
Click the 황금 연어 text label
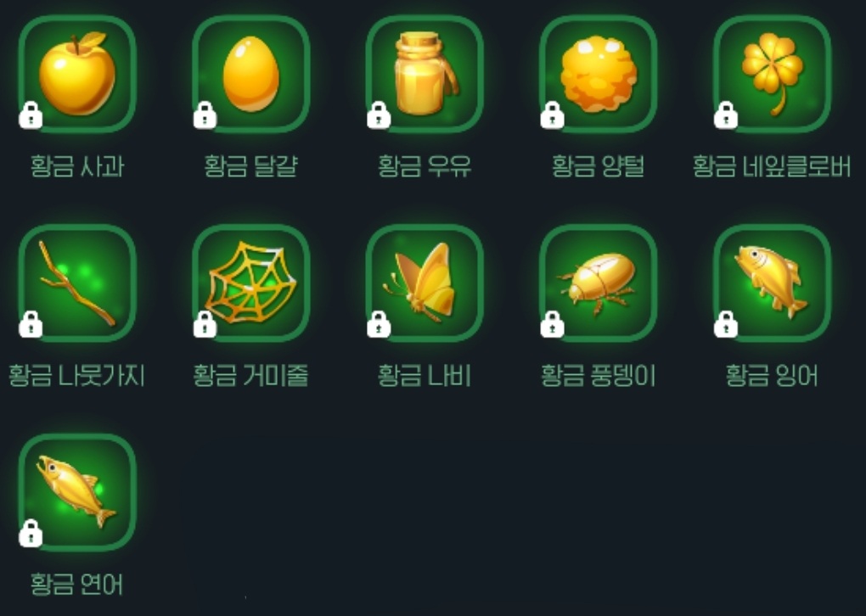click(x=76, y=584)
